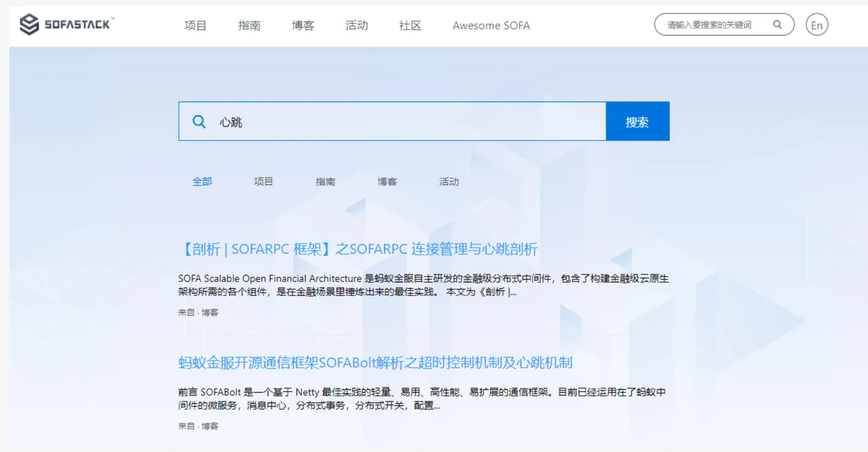Open Awesome SOFA in the navigation
868x452 pixels.
click(x=491, y=25)
